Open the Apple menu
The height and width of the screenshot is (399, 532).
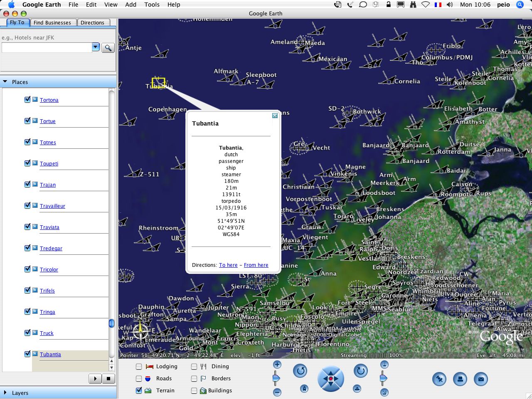click(x=11, y=5)
